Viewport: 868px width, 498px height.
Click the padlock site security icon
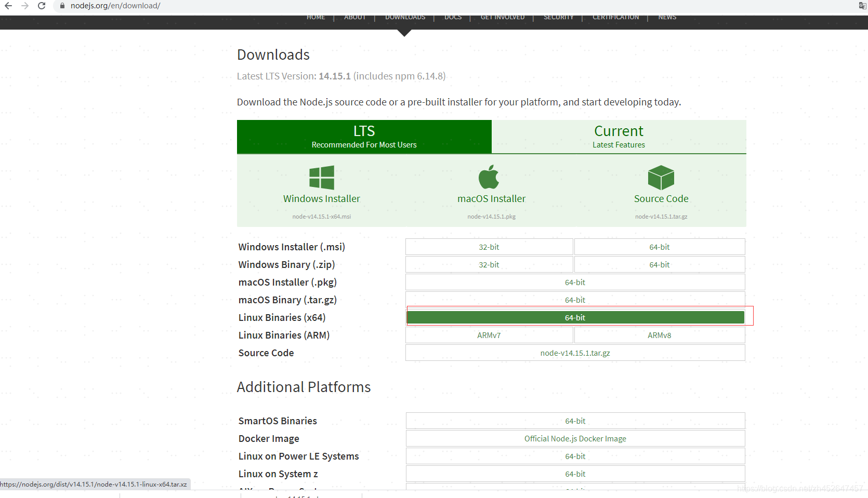[62, 6]
